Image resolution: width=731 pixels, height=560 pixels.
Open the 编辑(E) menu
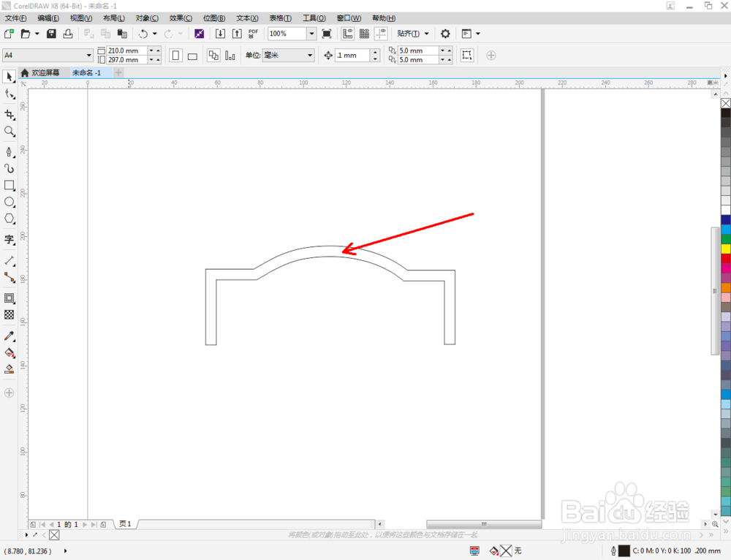[48, 18]
